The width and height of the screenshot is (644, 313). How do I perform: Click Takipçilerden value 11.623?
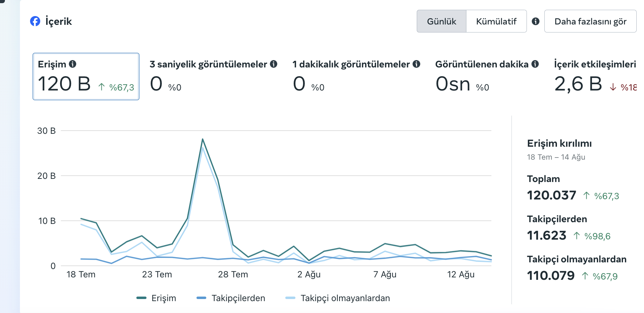point(546,235)
